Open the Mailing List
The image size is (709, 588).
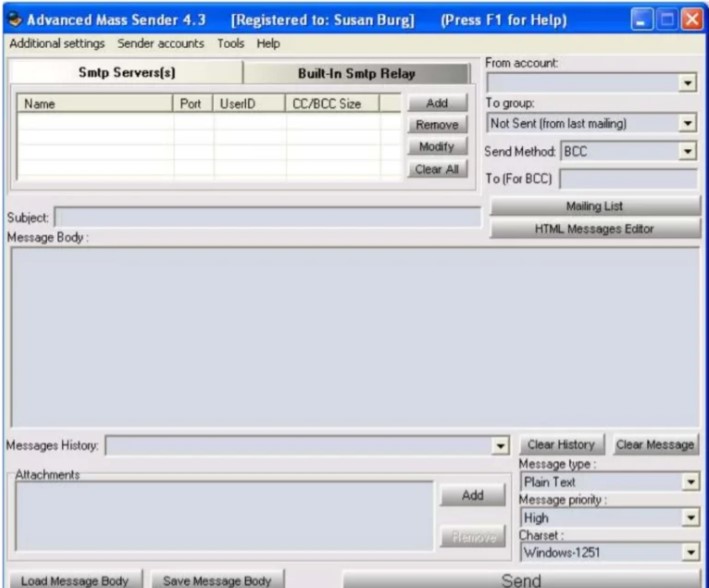(x=594, y=206)
